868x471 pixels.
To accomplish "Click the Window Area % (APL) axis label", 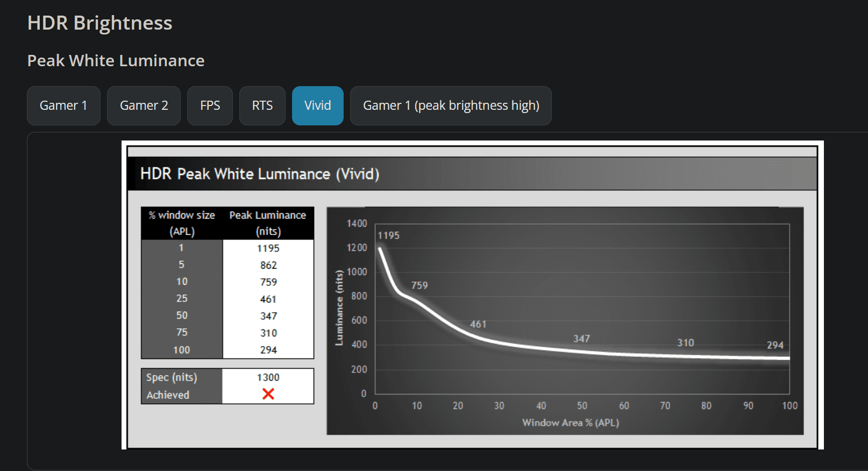I will point(571,423).
